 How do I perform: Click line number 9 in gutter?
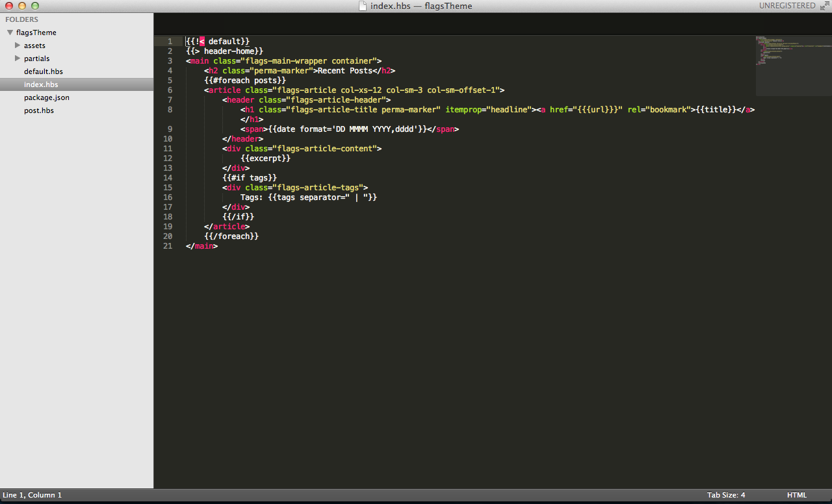click(170, 129)
